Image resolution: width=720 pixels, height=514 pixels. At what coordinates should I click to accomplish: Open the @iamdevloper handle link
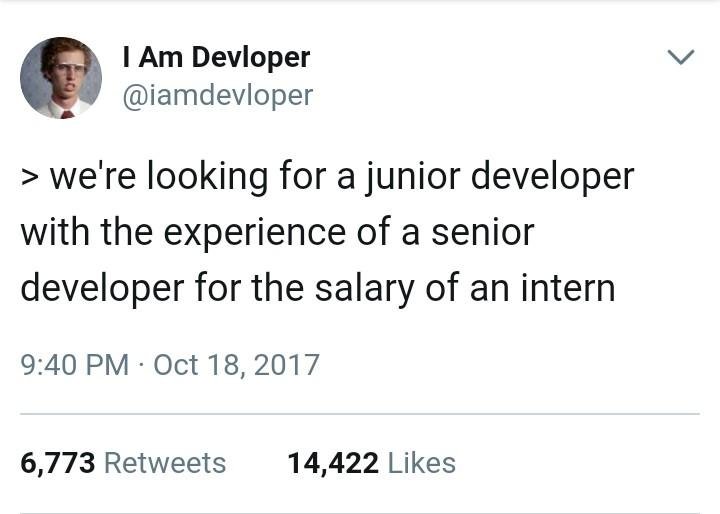pos(217,96)
